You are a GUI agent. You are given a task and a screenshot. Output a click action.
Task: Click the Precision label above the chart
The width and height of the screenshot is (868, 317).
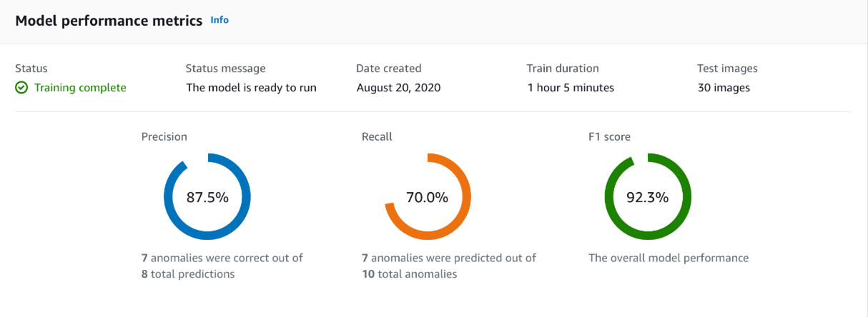[x=164, y=136]
